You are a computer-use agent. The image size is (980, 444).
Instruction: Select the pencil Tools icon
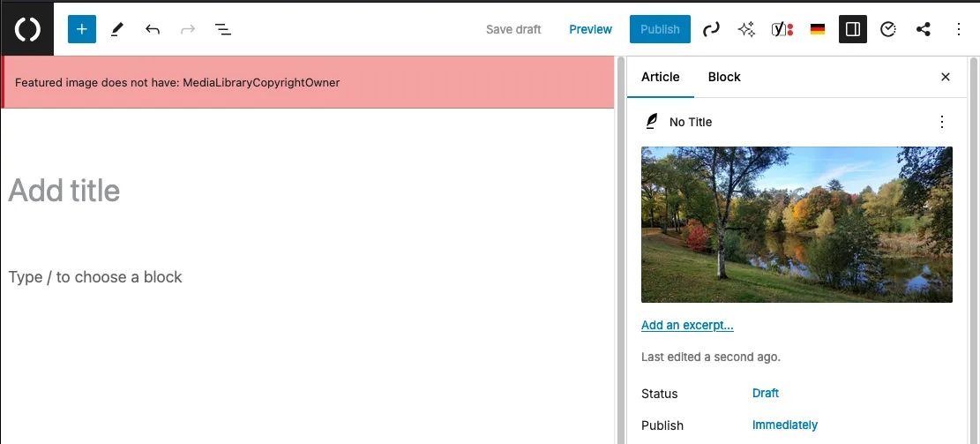pyautogui.click(x=116, y=29)
